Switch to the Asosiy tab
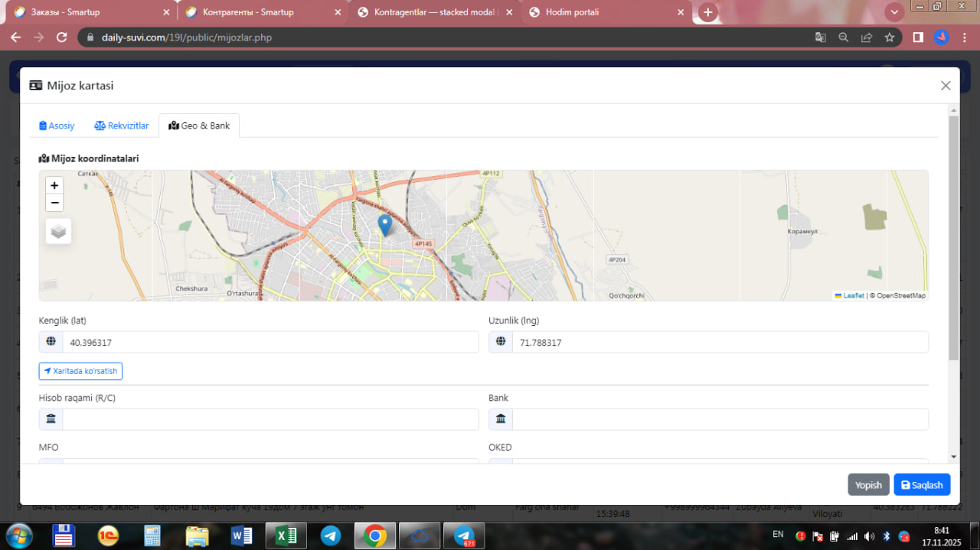The height and width of the screenshot is (550, 980). (x=57, y=125)
